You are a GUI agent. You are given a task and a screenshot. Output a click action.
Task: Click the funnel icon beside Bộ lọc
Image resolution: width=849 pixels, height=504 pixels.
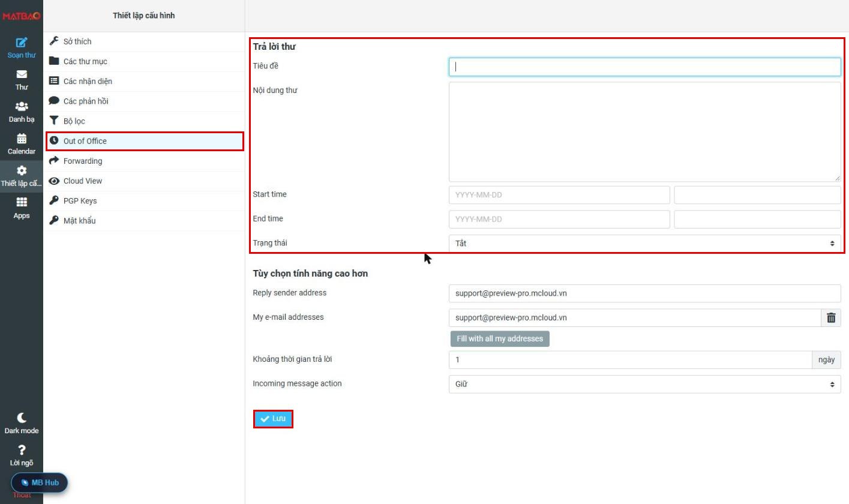54,121
